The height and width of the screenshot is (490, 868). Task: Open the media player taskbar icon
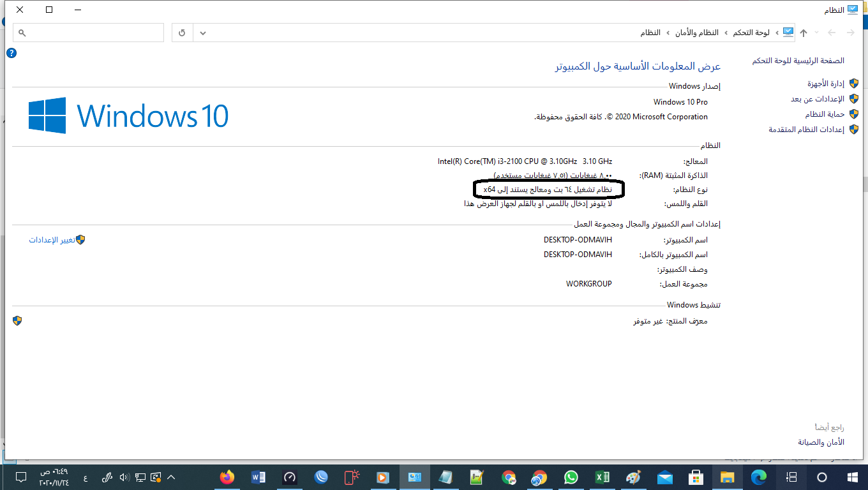pos(383,477)
